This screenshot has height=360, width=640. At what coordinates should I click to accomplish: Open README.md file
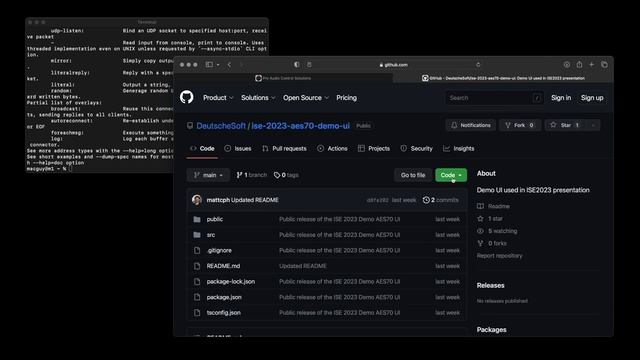[x=223, y=266]
